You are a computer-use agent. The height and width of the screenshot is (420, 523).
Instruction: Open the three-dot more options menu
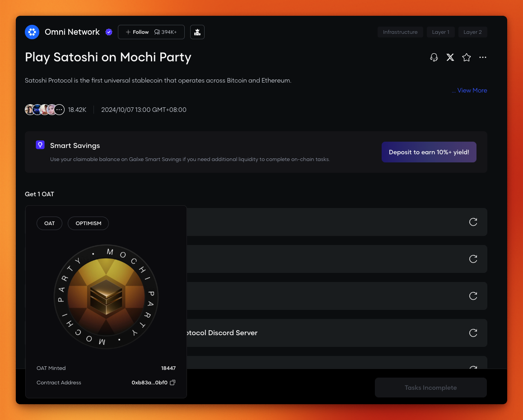483,57
